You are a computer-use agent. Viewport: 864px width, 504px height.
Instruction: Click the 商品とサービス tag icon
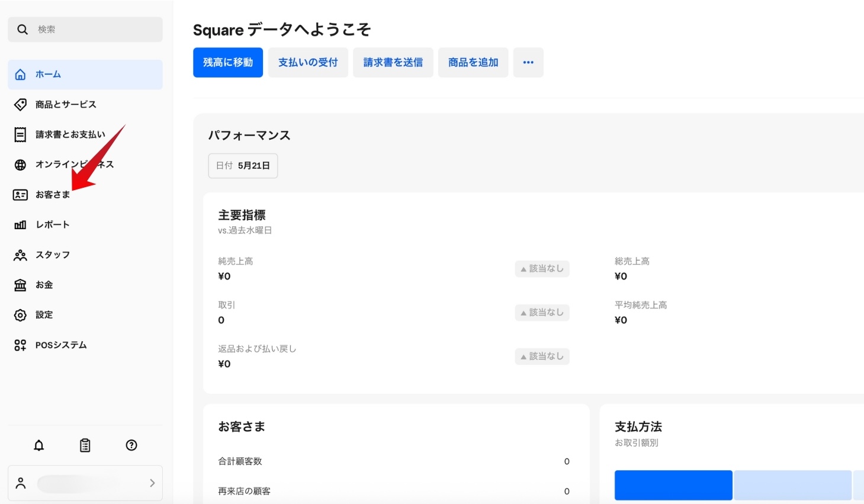coord(20,105)
